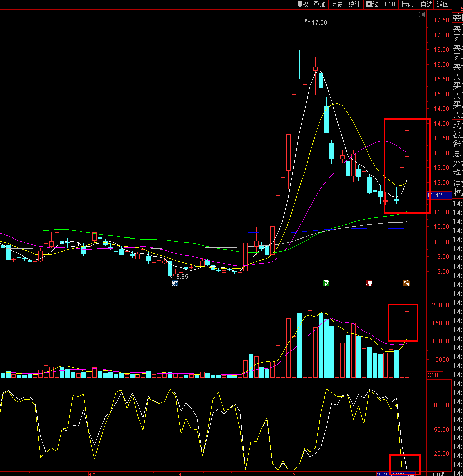
Task: Open the 财 financial report marker
Action: click(175, 283)
